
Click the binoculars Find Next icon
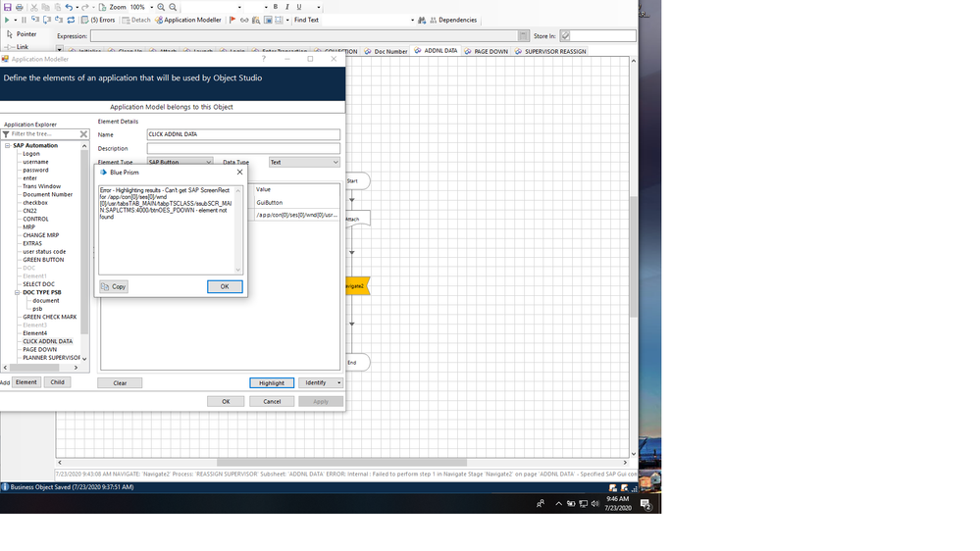422,20
